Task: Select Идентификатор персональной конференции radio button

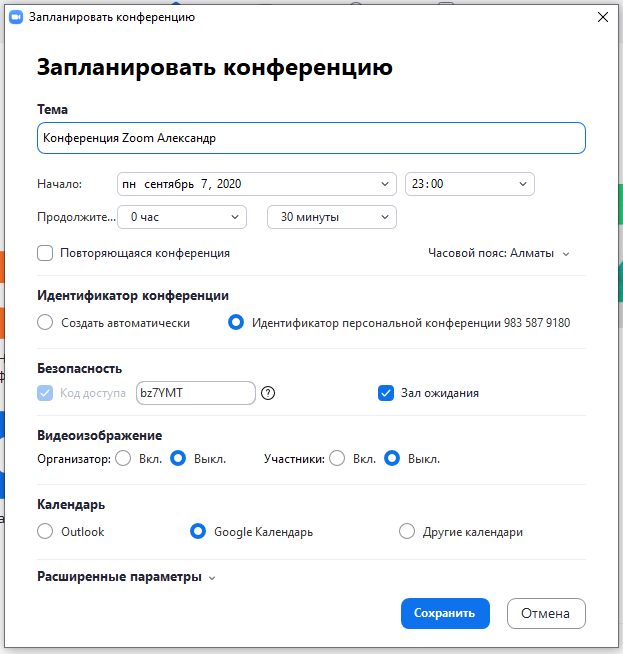Action: pyautogui.click(x=236, y=322)
